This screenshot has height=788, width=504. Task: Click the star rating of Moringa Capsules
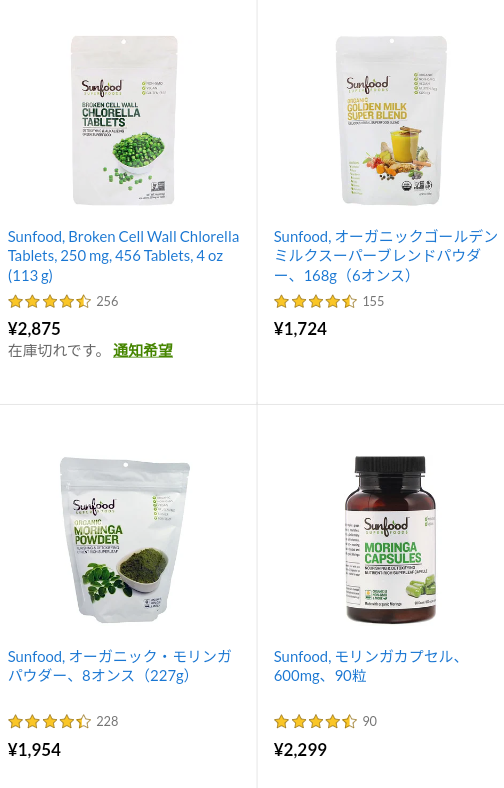coord(315,722)
